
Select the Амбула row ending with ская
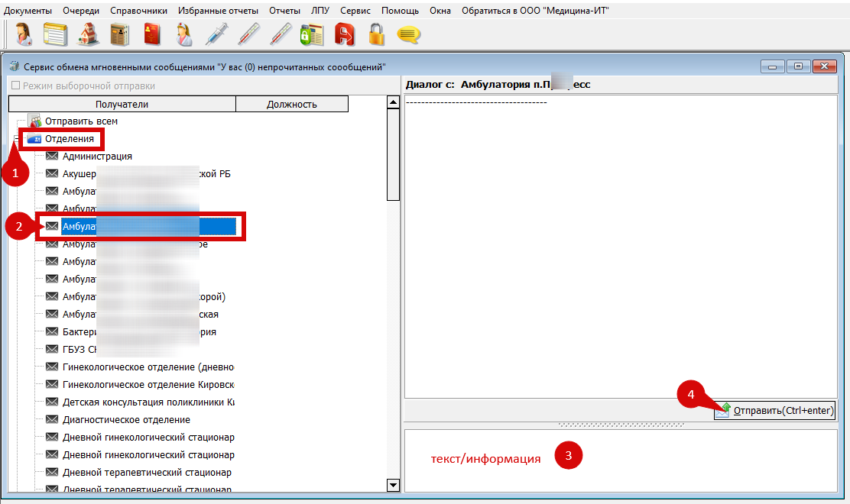coord(141,314)
